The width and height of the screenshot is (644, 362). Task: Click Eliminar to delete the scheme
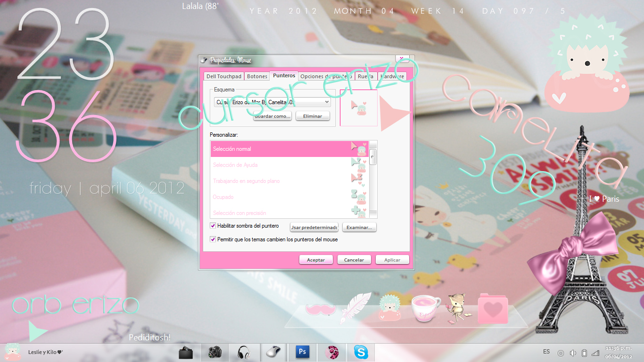[x=313, y=116]
